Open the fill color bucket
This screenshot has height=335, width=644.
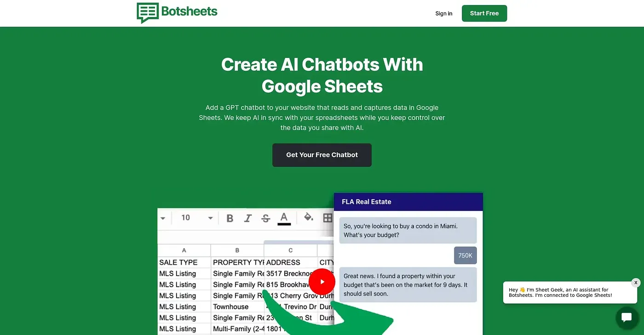[x=309, y=218]
